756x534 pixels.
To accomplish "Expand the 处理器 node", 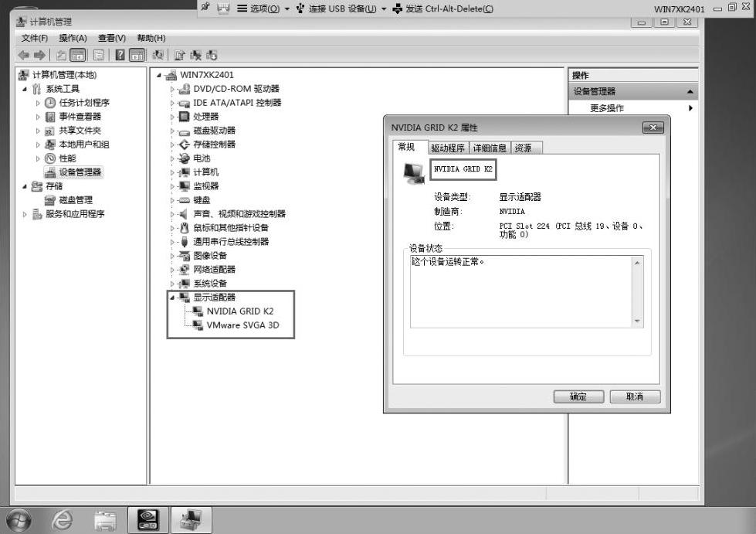I will [172, 117].
